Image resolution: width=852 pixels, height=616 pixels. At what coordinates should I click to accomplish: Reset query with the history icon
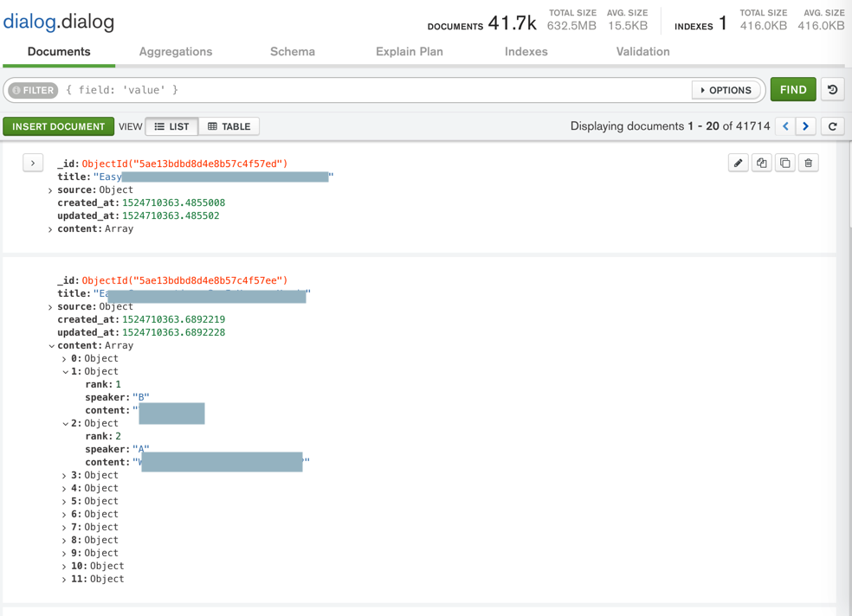833,90
